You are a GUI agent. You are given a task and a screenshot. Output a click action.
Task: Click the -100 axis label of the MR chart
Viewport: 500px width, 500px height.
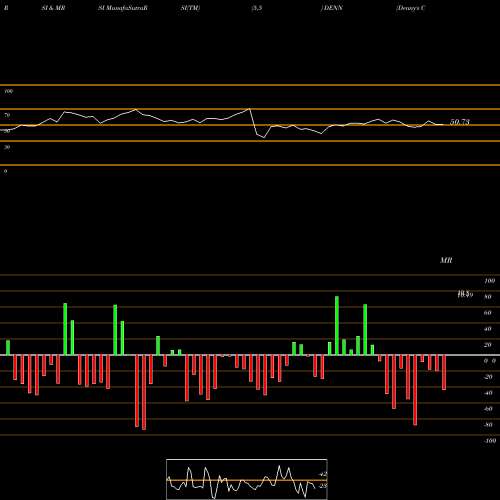click(490, 441)
